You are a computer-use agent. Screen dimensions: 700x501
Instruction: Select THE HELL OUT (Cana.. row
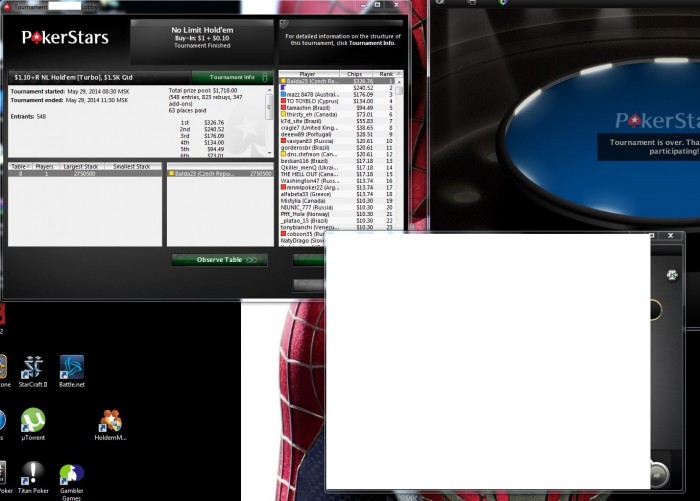pyautogui.click(x=337, y=174)
